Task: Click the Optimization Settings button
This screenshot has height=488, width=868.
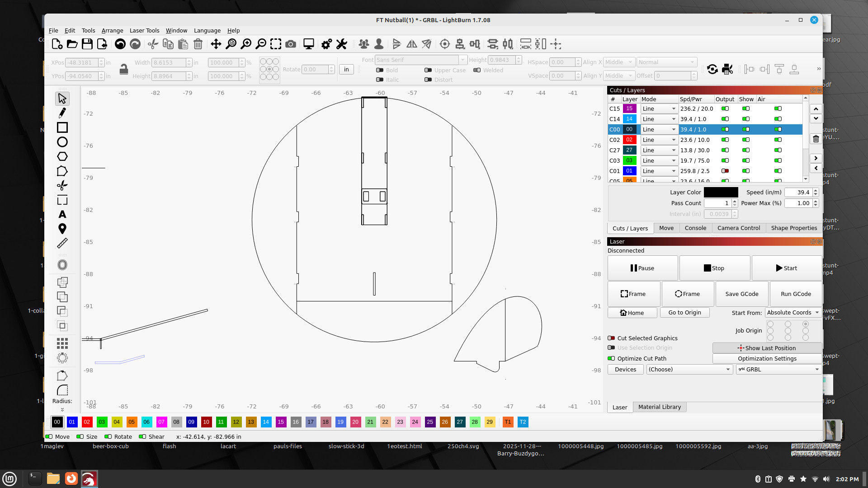Action: 767,358
